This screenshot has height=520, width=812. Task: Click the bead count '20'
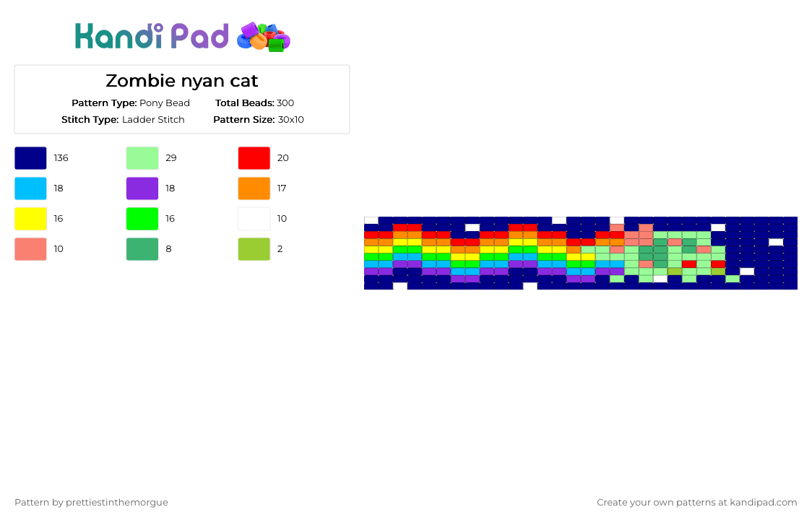coord(282,158)
